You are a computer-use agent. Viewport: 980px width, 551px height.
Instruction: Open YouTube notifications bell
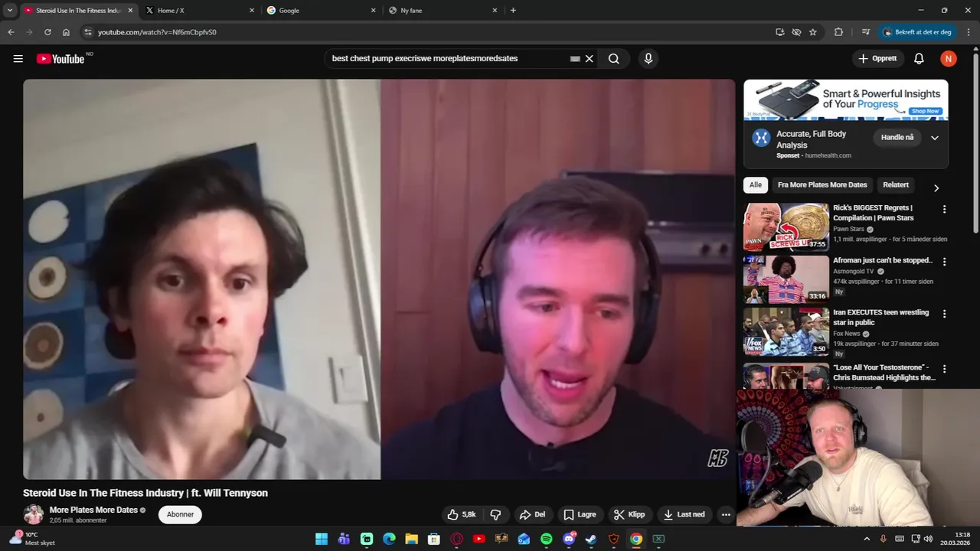tap(919, 59)
